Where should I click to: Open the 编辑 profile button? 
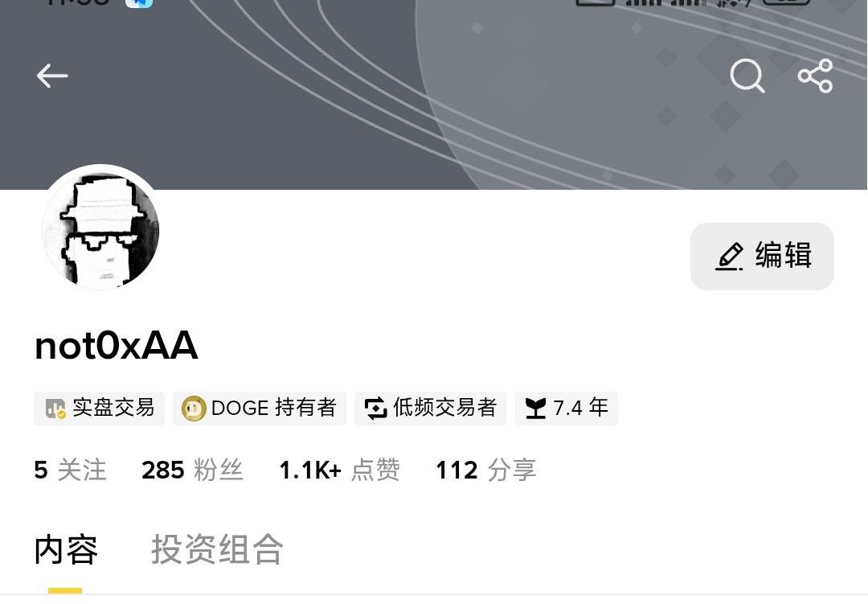coord(762,257)
